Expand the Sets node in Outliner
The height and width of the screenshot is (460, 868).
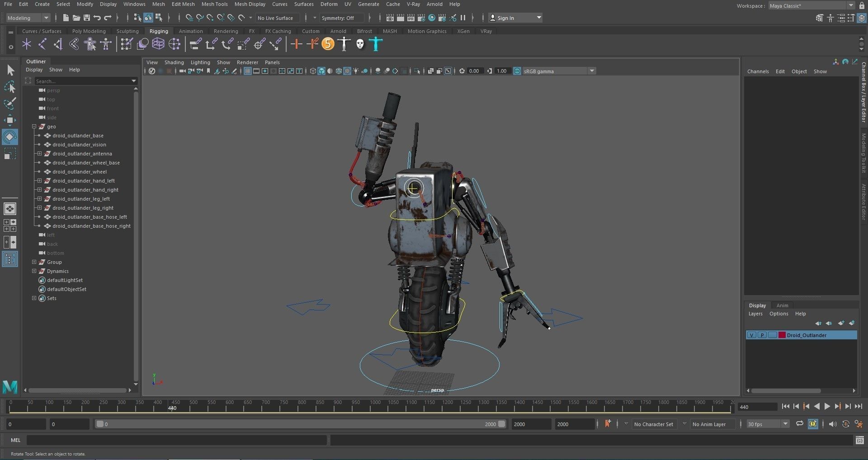(x=34, y=298)
